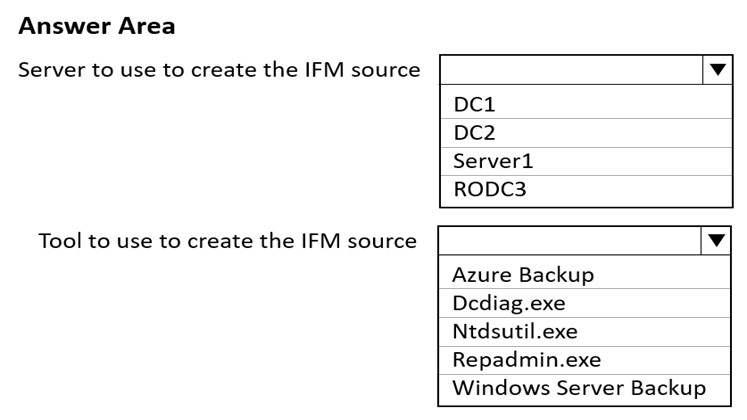Click the empty tool selection field

[569, 241]
